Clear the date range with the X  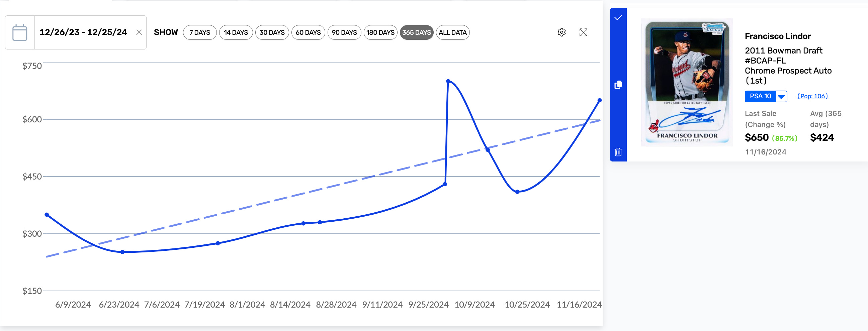(139, 32)
